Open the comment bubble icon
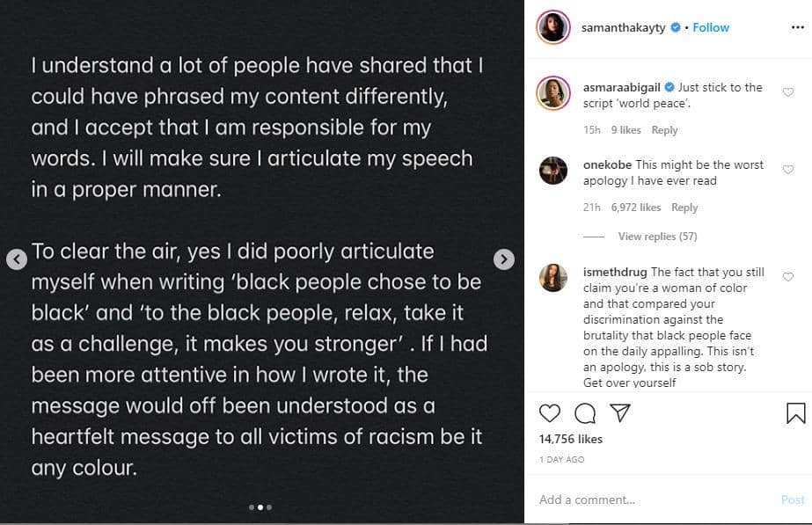Viewport: 812px width, 525px height. [x=585, y=413]
